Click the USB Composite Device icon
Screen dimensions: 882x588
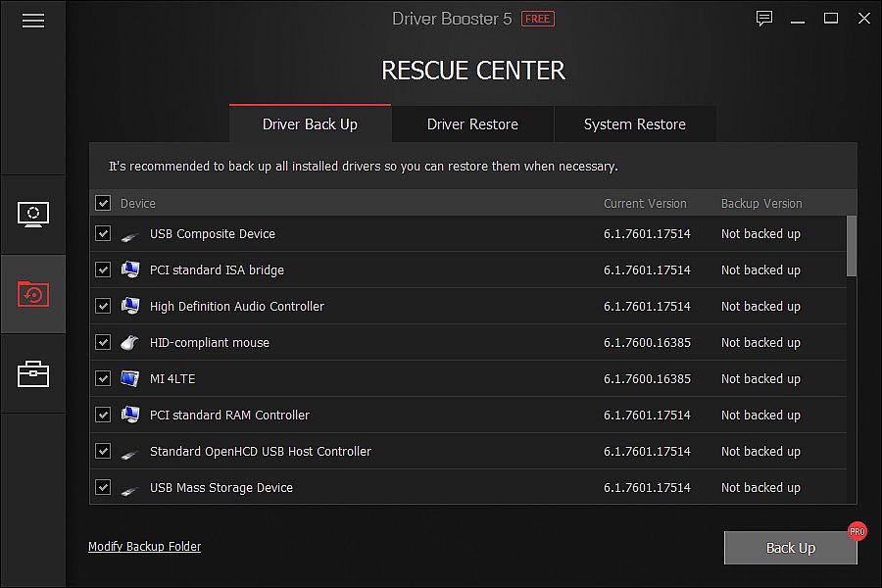coord(130,235)
